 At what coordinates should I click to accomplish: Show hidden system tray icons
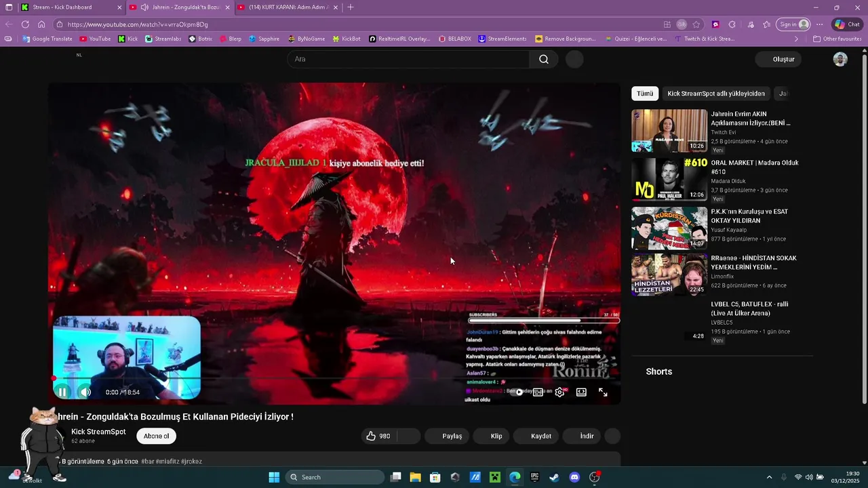(x=769, y=477)
